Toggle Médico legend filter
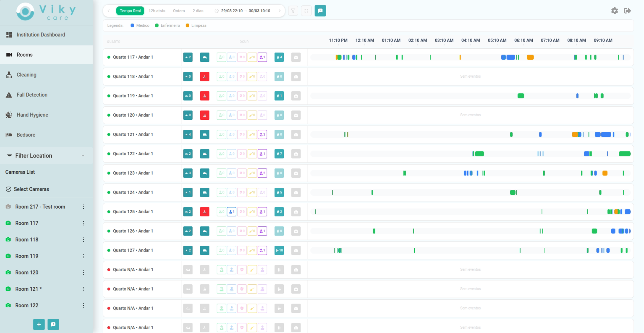The image size is (644, 333). click(x=140, y=25)
